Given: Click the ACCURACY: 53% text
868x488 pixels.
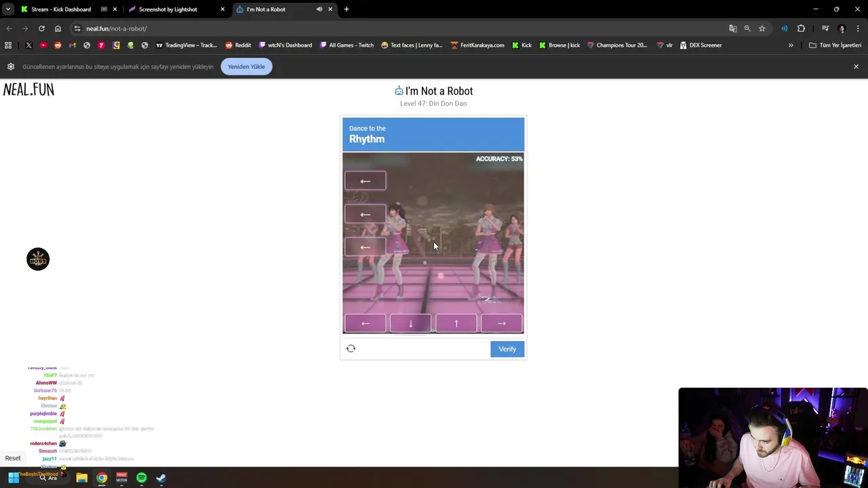Looking at the screenshot, I should coord(499,159).
